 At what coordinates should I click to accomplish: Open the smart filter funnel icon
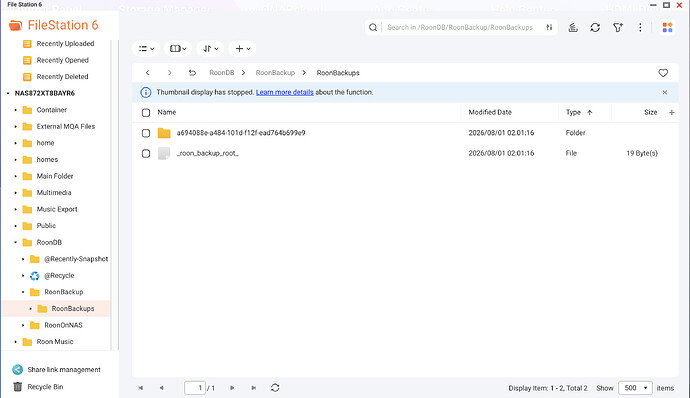[x=618, y=27]
